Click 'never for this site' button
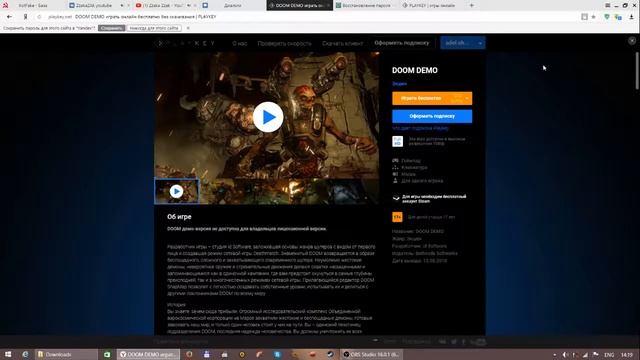The image size is (640, 360). tap(154, 28)
